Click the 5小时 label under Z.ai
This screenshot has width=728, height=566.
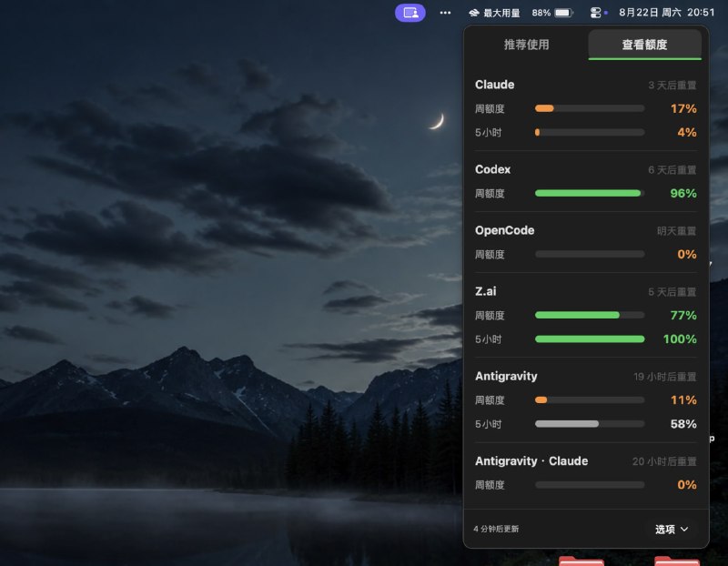coord(488,339)
